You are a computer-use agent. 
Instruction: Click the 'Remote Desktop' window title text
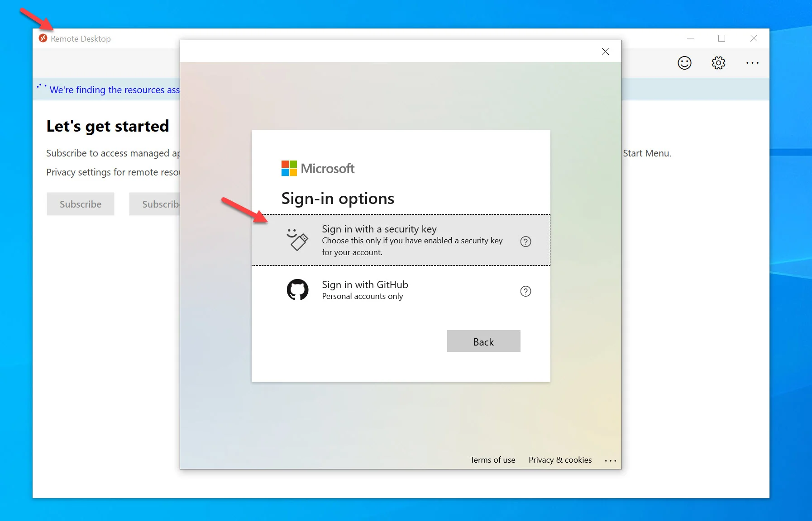(81, 39)
